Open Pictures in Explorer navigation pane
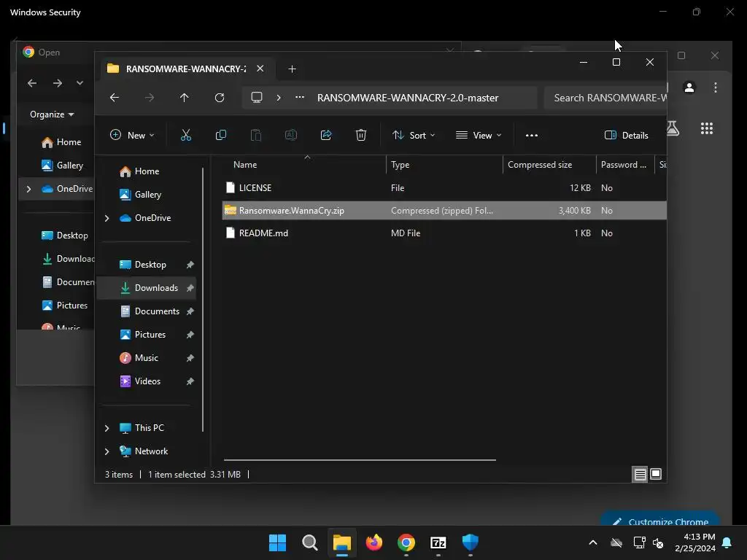 point(150,334)
